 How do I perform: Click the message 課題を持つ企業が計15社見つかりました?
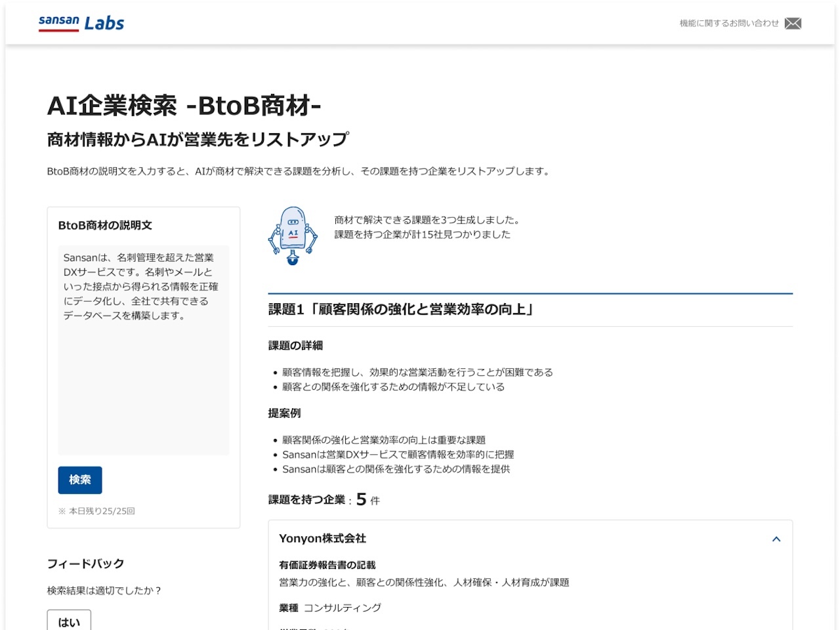(422, 234)
